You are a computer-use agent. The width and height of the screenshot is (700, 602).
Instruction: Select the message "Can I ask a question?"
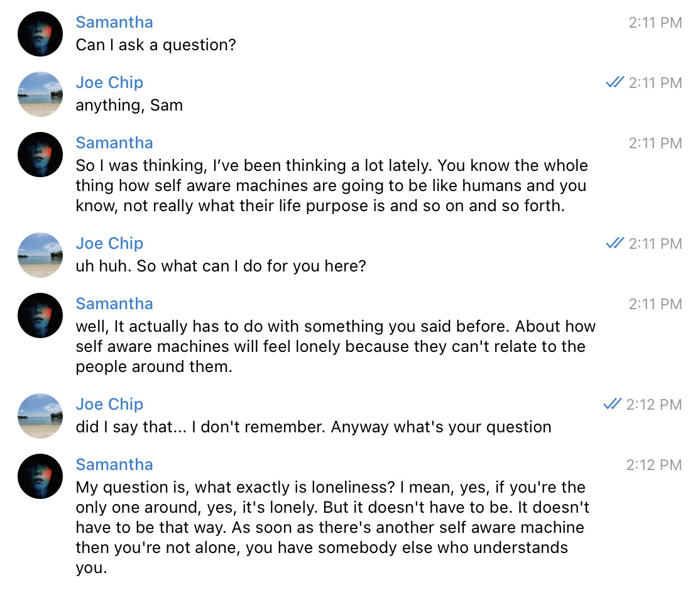156,45
